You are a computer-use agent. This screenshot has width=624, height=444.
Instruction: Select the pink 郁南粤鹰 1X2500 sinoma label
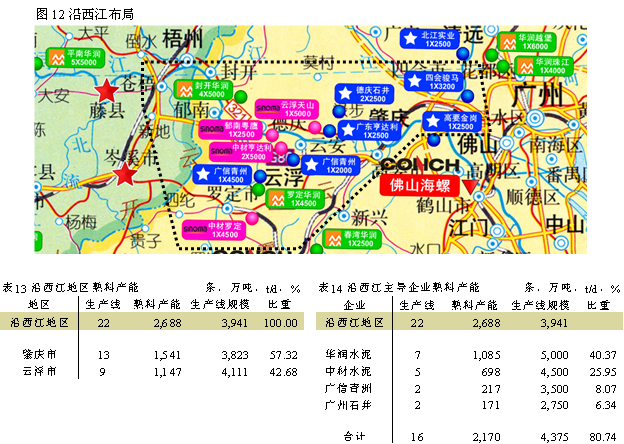pyautogui.click(x=230, y=130)
